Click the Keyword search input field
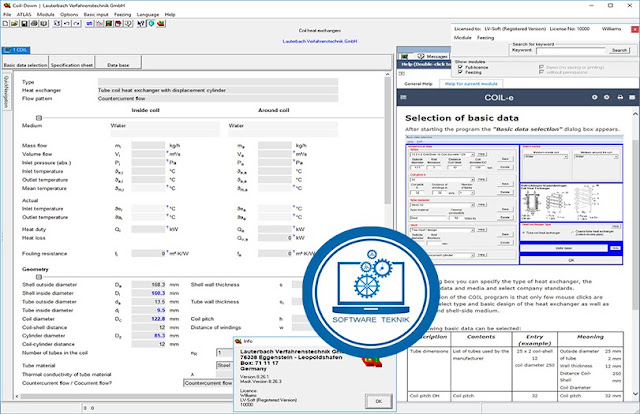 click(571, 51)
